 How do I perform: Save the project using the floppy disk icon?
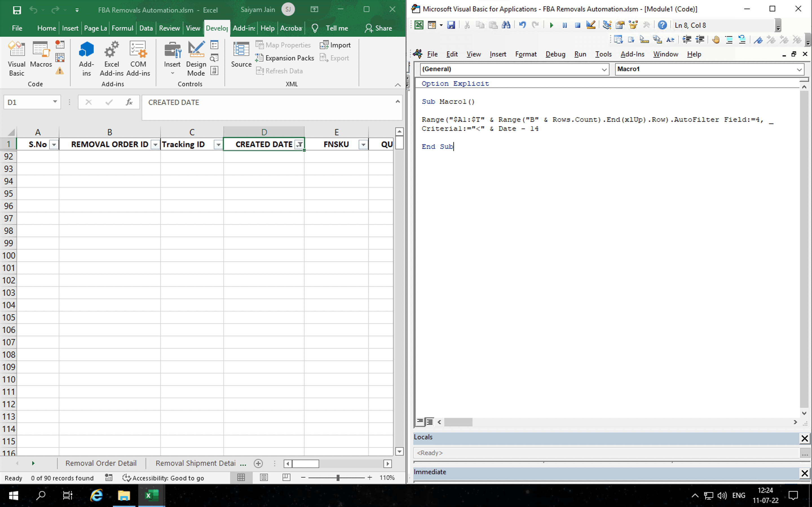(x=451, y=25)
